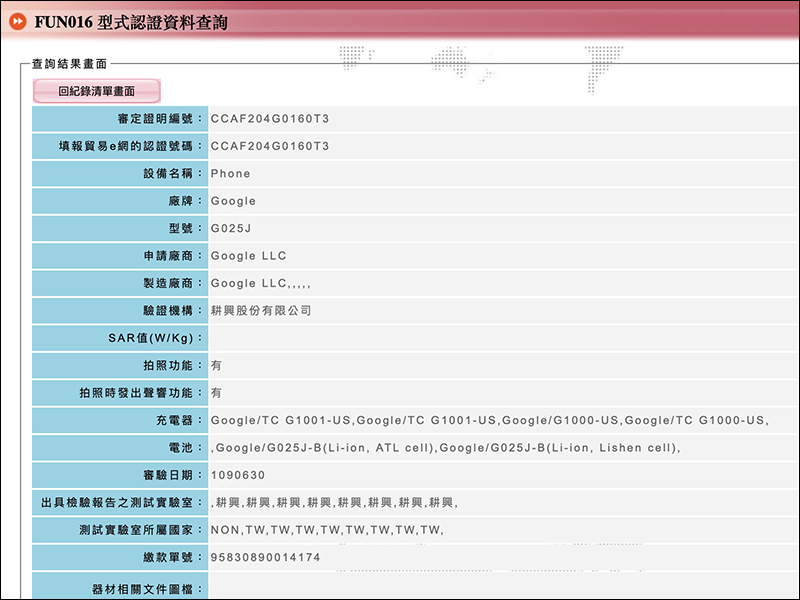The image size is (800, 600).
Task: Click the 申請廠商 value Google LLC
Action: click(x=248, y=256)
